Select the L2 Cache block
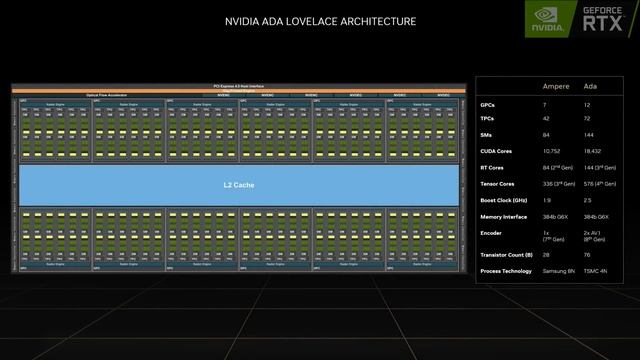The image size is (640, 360). click(x=239, y=185)
